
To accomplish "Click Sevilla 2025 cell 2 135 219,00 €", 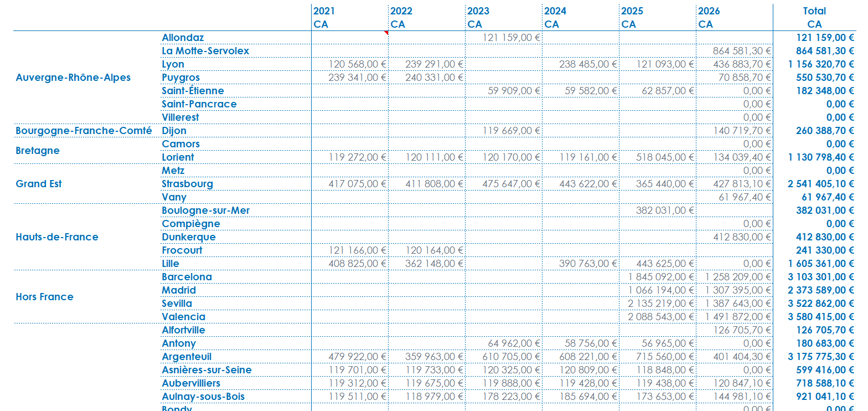I will click(661, 304).
